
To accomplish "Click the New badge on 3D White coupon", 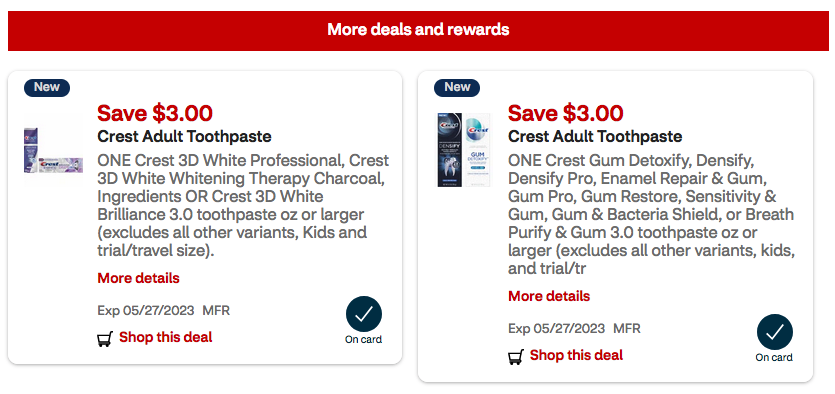I will click(47, 87).
